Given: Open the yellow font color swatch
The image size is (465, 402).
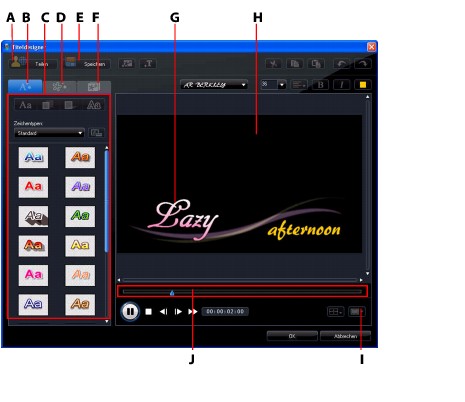Looking at the screenshot, I should [363, 85].
